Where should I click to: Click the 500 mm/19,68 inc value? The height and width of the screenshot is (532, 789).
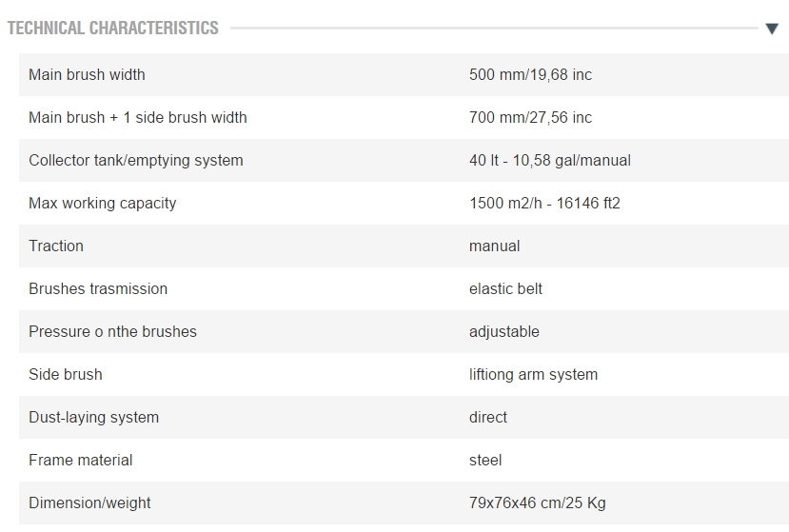pos(530,74)
